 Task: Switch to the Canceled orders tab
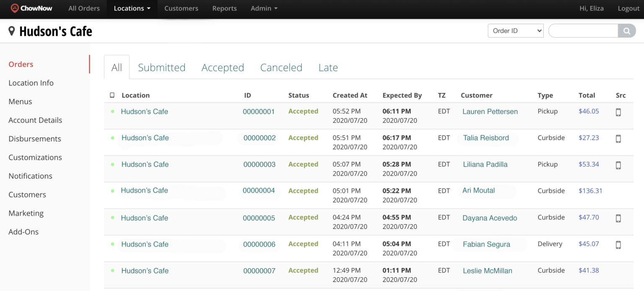[281, 67]
